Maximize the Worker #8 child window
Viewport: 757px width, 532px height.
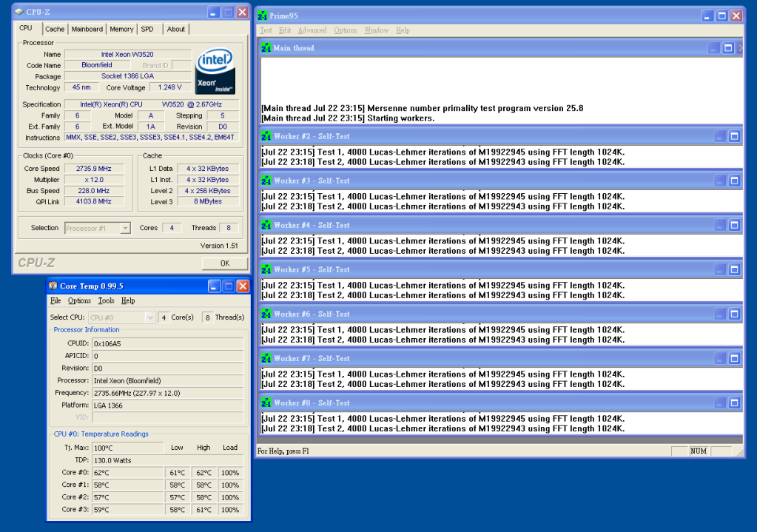coord(734,403)
